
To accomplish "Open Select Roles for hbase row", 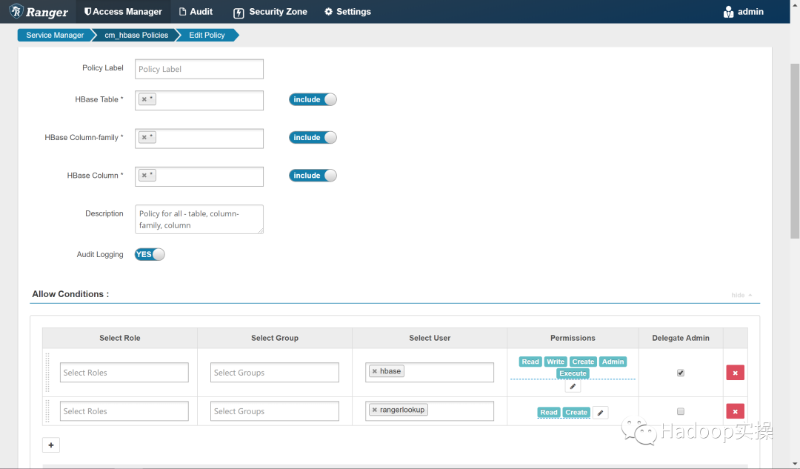I will coord(124,373).
